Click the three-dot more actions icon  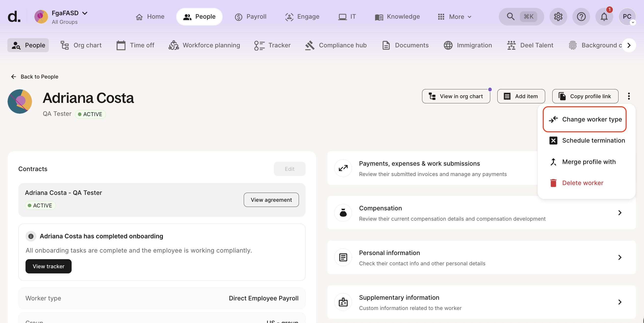(x=629, y=96)
